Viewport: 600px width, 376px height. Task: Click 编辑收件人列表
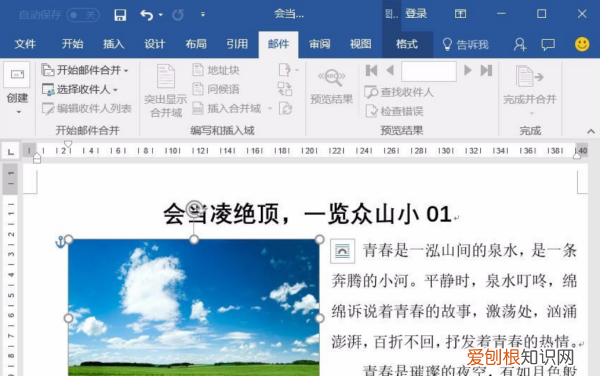click(x=87, y=109)
